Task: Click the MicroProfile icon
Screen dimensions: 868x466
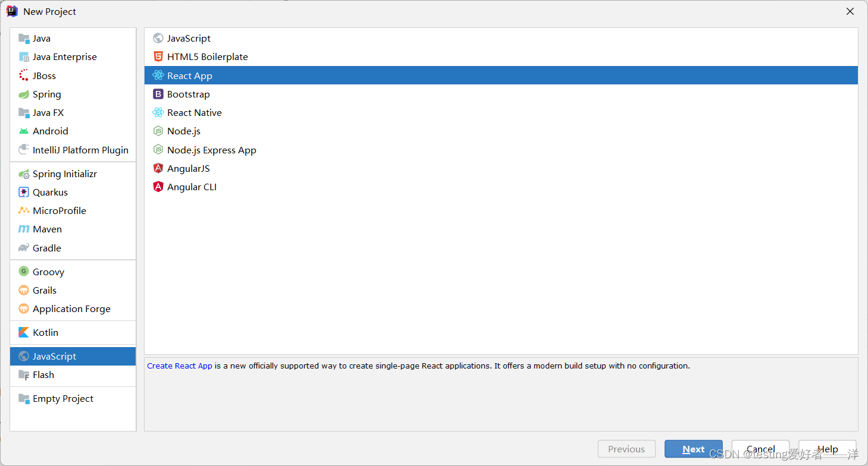Action: point(24,211)
